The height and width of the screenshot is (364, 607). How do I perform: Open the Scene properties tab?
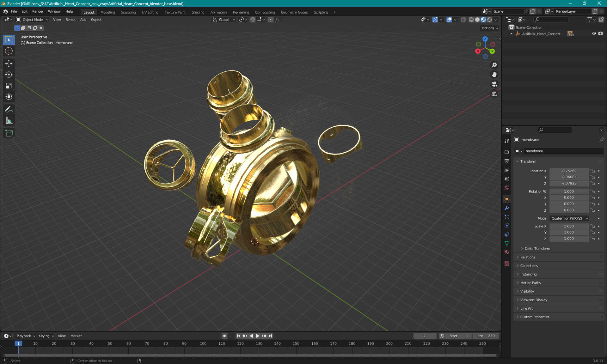[507, 179]
